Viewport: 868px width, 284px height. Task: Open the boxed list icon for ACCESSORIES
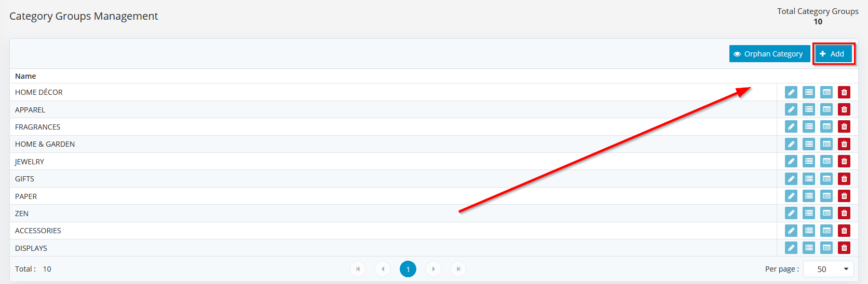(x=826, y=231)
